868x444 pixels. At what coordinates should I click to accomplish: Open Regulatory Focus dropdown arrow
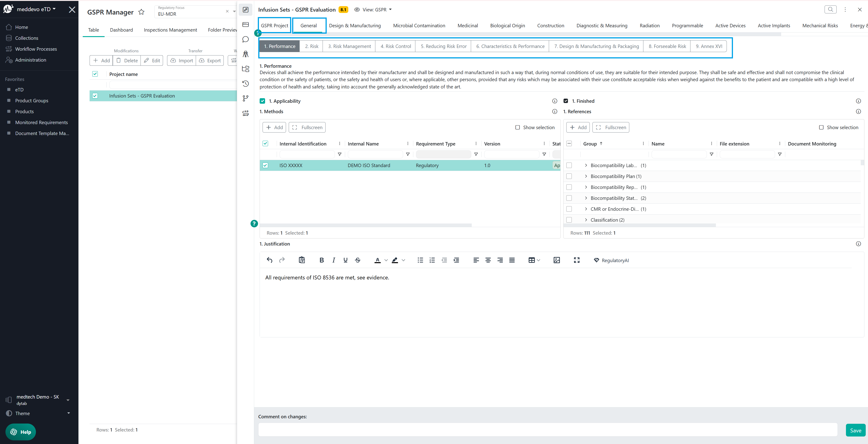pyautogui.click(x=234, y=11)
